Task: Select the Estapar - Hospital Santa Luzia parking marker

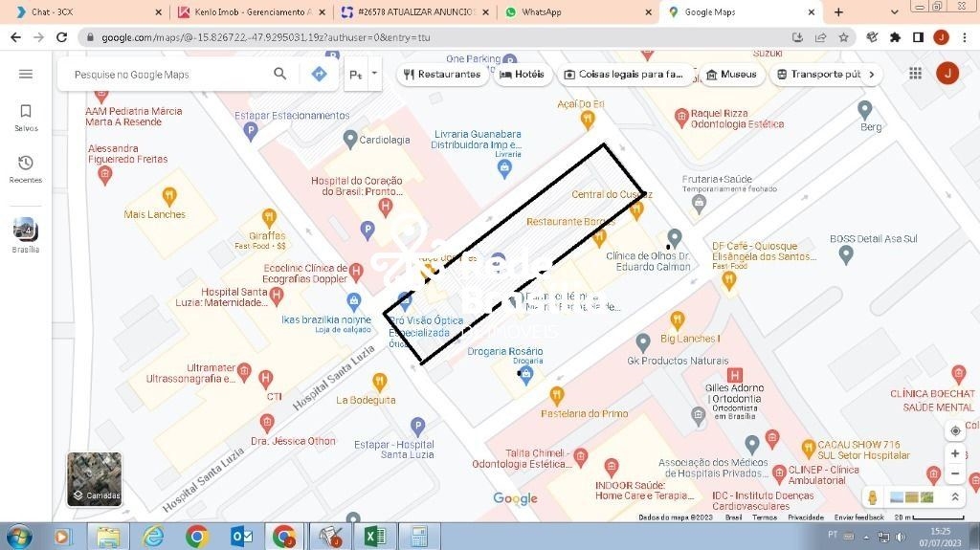Action: 418,428
